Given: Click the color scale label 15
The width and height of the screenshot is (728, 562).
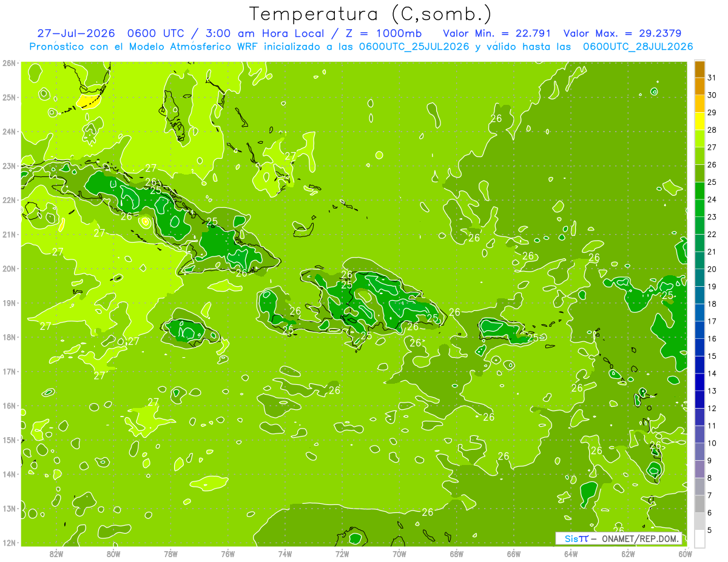Looking at the screenshot, I should tap(712, 356).
